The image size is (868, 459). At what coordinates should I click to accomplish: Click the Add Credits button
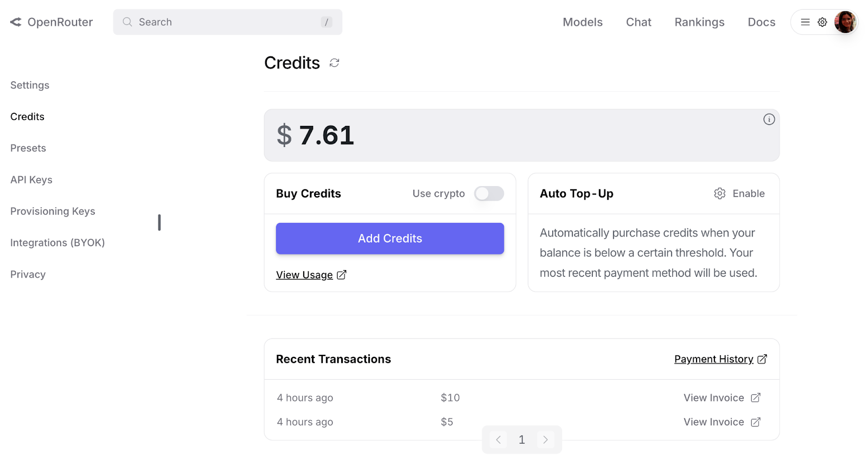[x=390, y=239]
